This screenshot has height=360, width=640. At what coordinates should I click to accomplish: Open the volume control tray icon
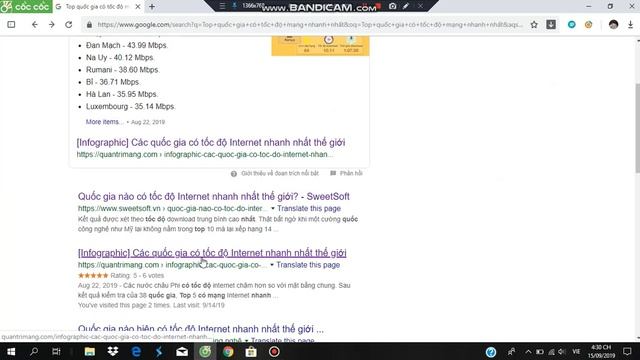point(562,351)
